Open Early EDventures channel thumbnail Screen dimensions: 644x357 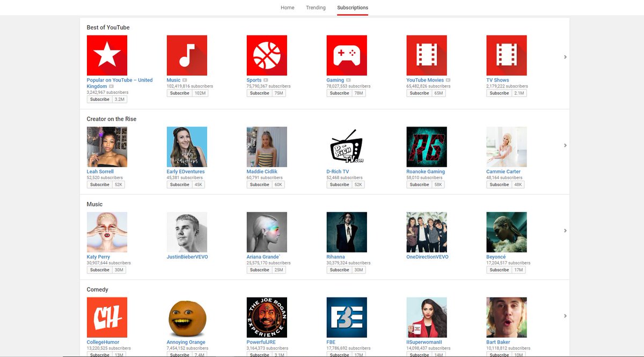tap(187, 147)
